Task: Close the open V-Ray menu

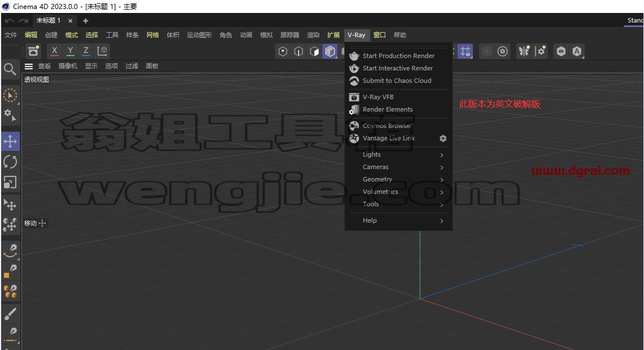Action: tap(357, 35)
